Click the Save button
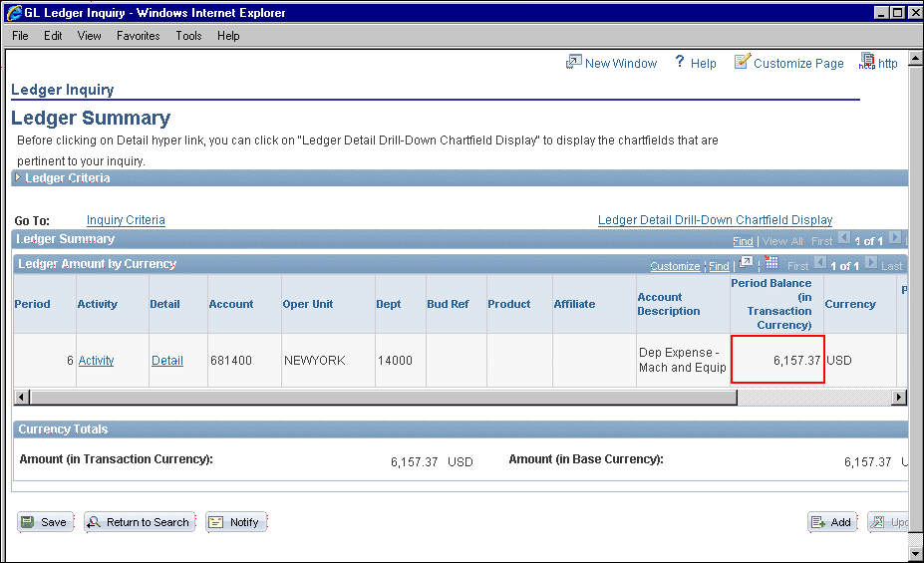Viewport: 924px width, 563px height. (46, 522)
